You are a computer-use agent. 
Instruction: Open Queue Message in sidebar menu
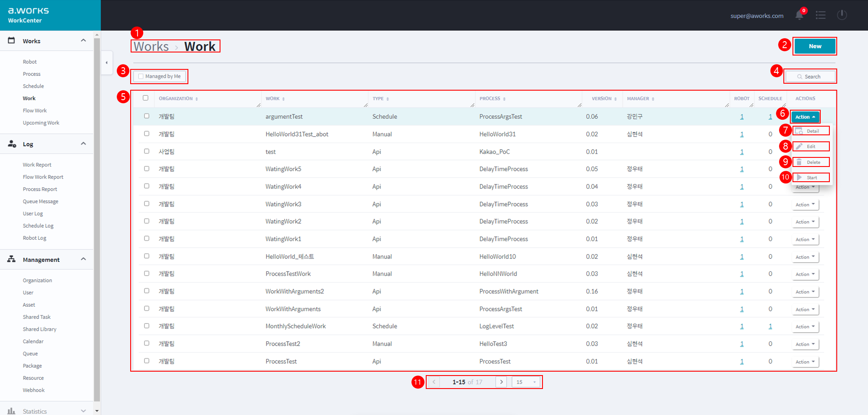coord(40,202)
